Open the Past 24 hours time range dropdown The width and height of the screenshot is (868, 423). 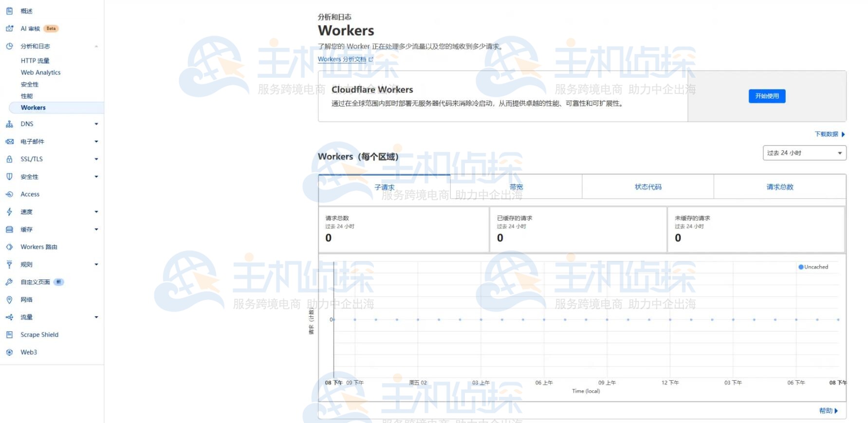tap(804, 153)
